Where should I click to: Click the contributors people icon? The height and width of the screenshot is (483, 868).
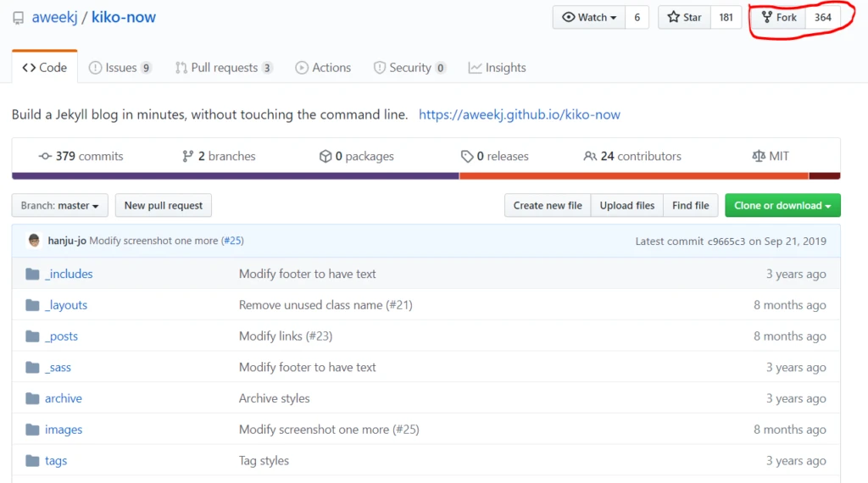pos(590,157)
